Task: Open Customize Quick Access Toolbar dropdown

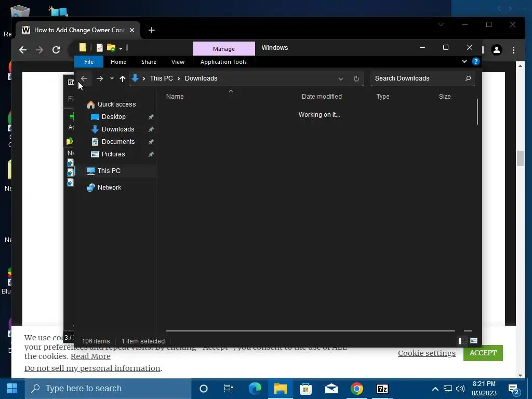Action: point(121,48)
